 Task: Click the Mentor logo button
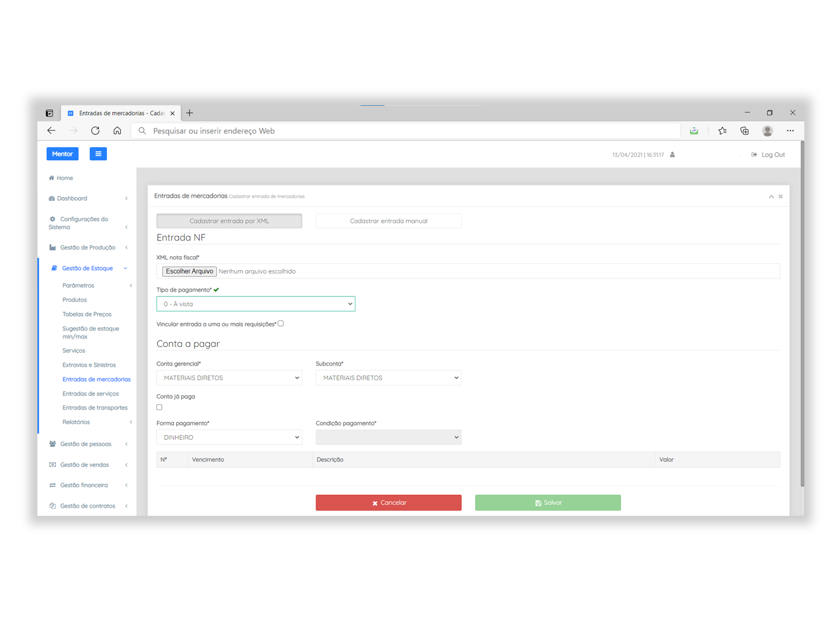point(63,154)
